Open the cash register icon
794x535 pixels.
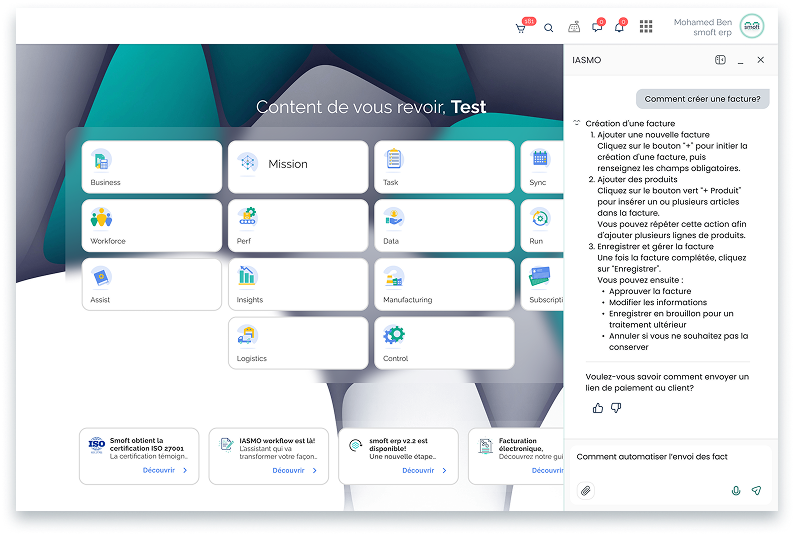(x=574, y=27)
